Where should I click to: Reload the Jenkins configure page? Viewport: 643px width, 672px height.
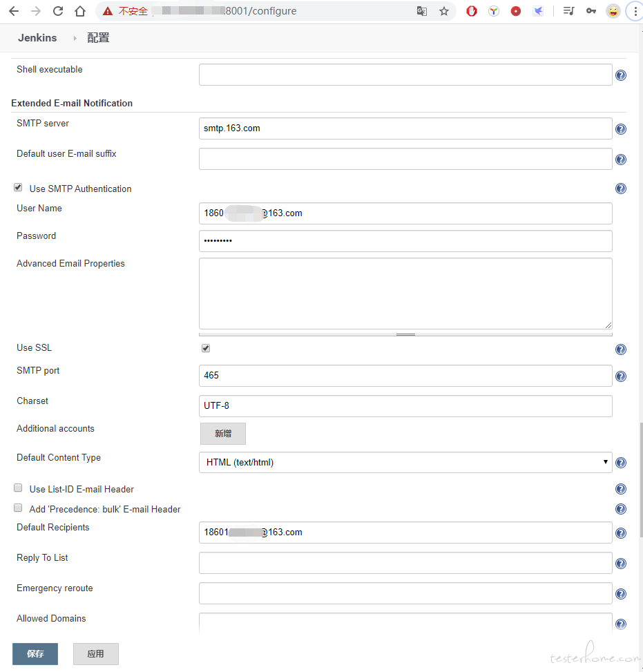(x=58, y=11)
